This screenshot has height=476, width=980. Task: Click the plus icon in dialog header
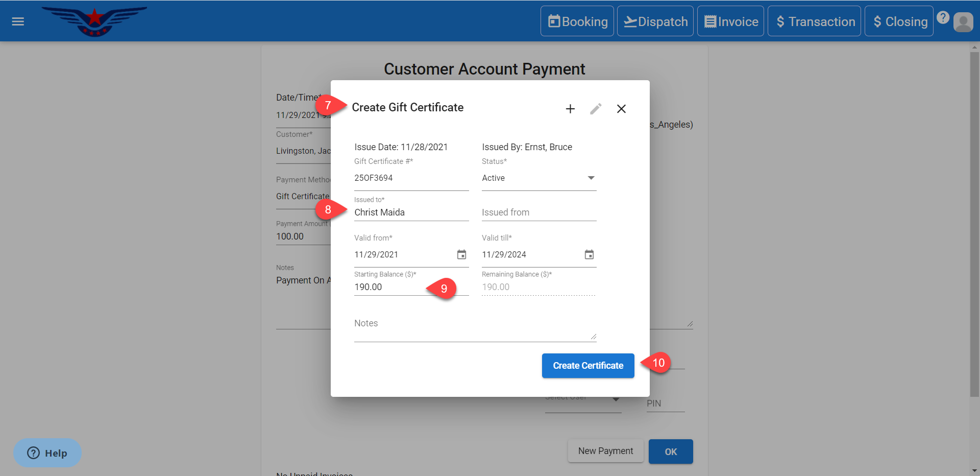tap(570, 109)
